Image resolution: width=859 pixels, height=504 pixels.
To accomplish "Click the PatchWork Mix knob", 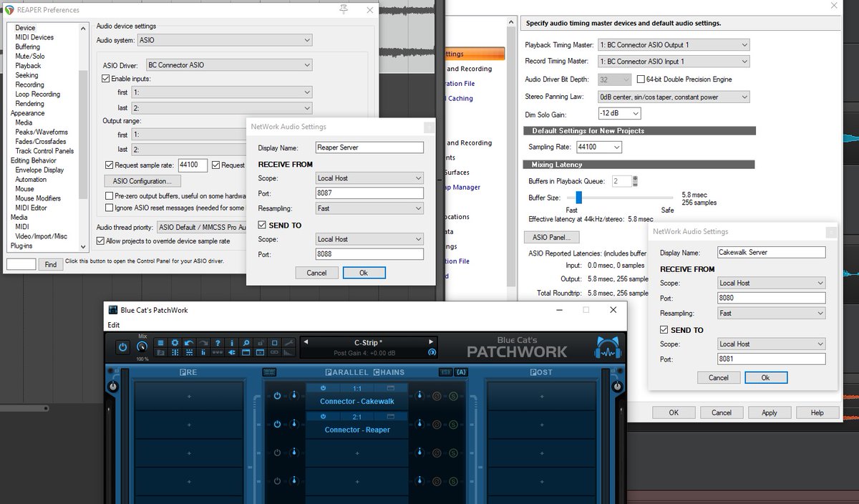I will click(x=142, y=347).
